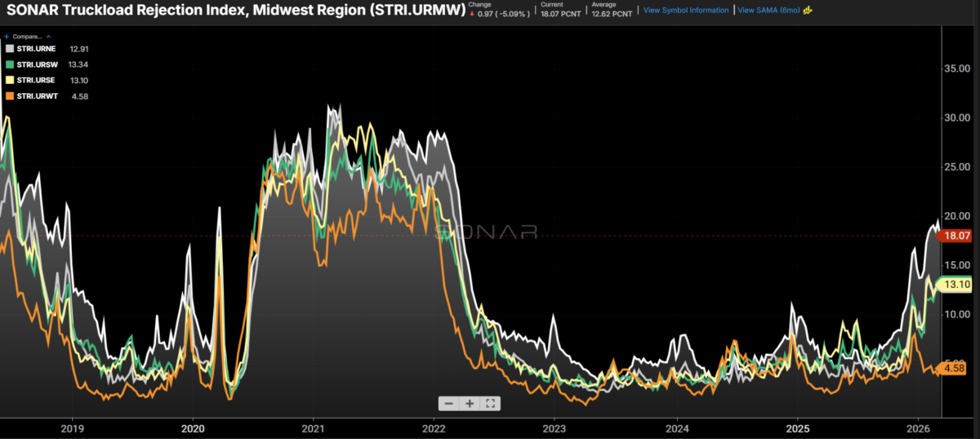Toggle the STRI.URSE series in legend

(34, 80)
